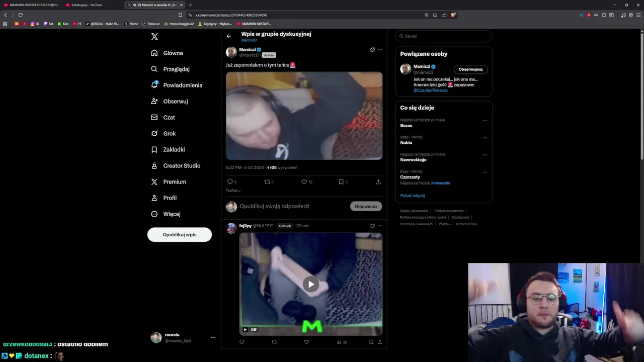Toggle the Obserwujesz following button

470,69
